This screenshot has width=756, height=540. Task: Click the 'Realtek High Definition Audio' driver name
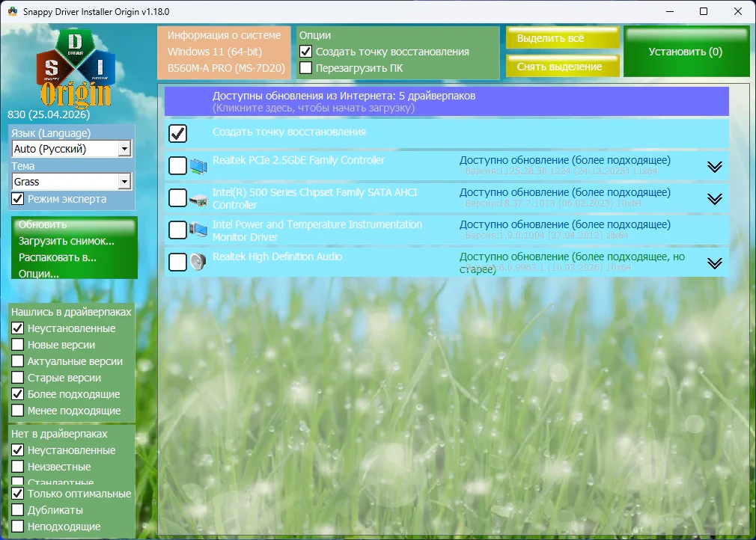tap(277, 257)
